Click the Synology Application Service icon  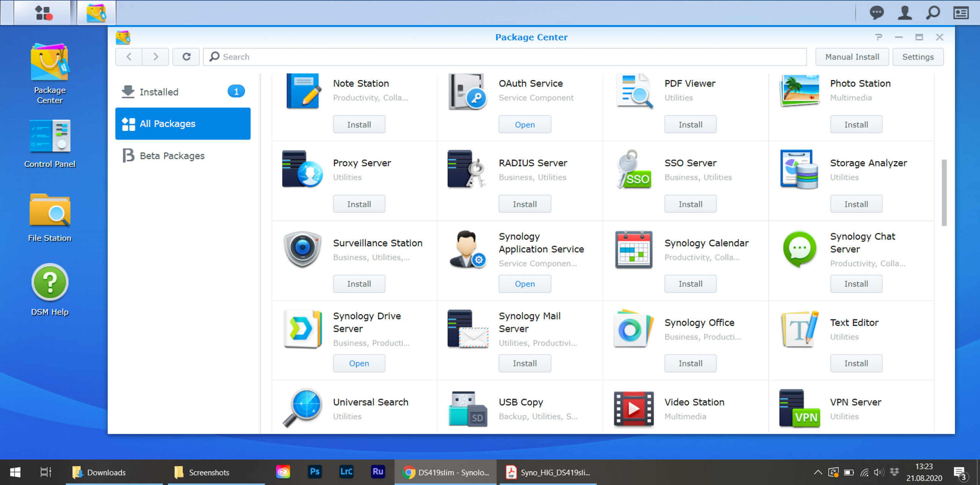(x=467, y=249)
